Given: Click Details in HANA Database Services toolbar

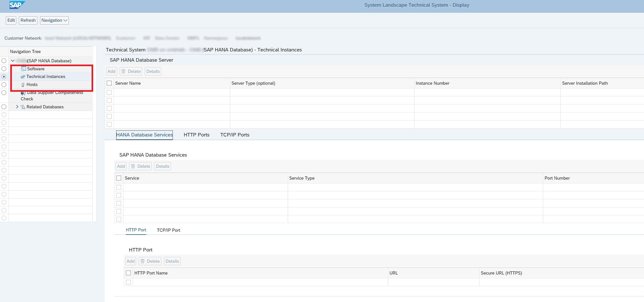Looking at the screenshot, I should coord(163,166).
